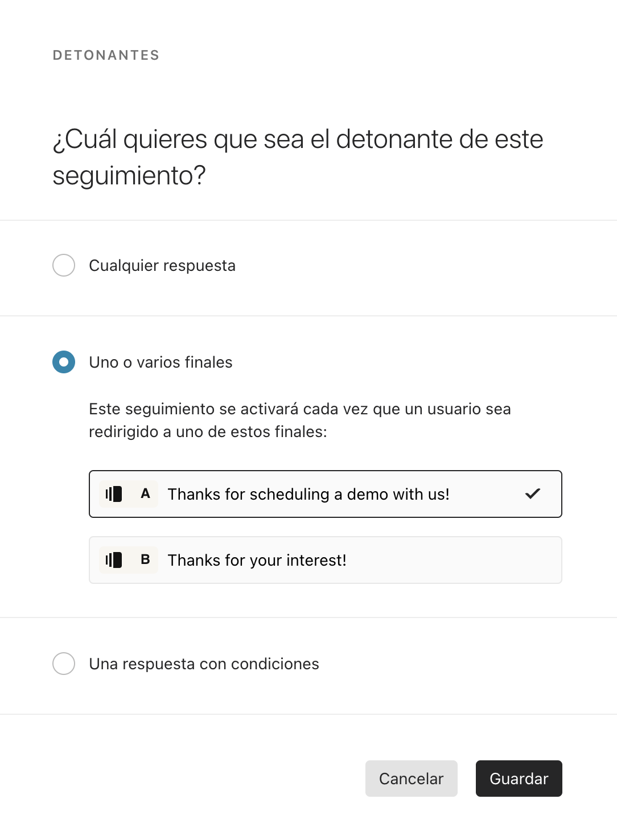
Task: Click the question heading about detonante
Action: pyautogui.click(x=298, y=157)
